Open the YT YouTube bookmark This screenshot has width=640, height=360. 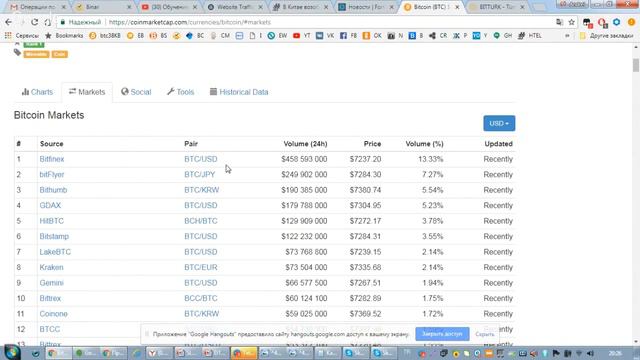point(302,36)
